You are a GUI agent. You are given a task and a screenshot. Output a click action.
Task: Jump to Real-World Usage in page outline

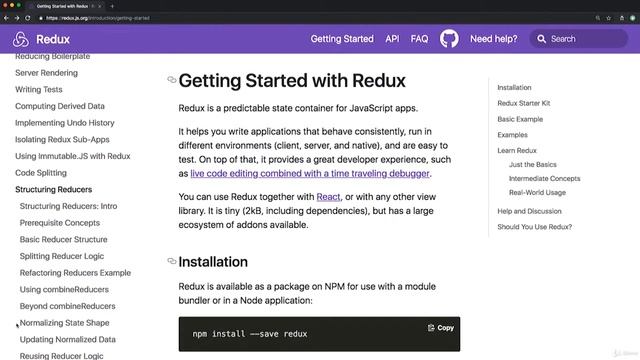click(x=537, y=193)
